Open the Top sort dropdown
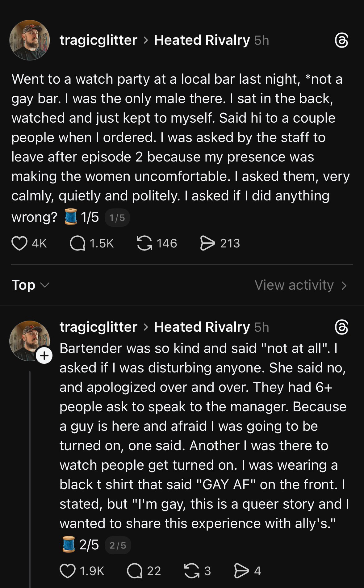364x588 pixels. tap(30, 285)
